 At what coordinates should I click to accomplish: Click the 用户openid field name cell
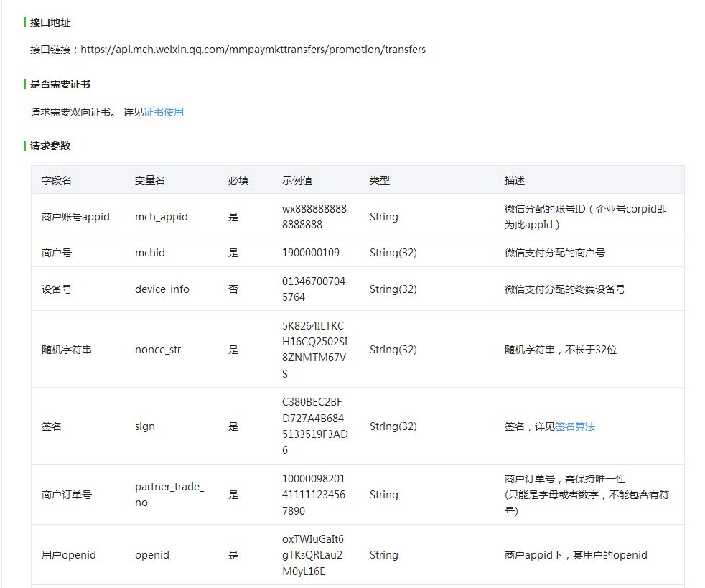pos(69,555)
